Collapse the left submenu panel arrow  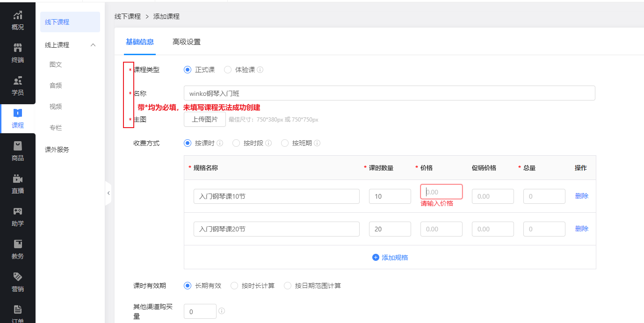click(108, 193)
